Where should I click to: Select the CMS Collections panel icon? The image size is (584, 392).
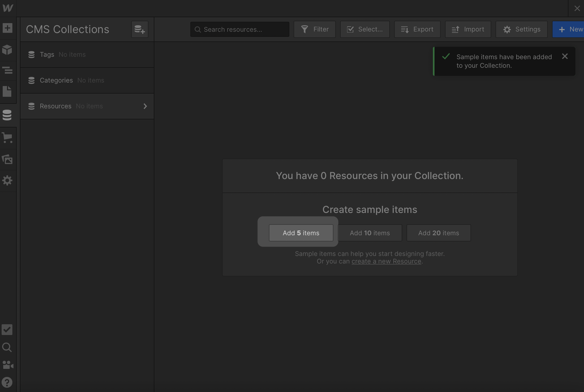8,115
